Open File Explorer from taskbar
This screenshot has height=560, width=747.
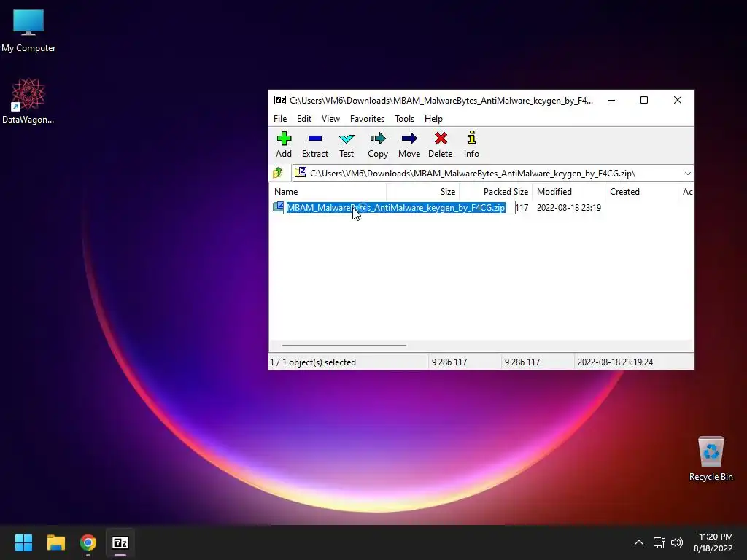click(x=55, y=542)
